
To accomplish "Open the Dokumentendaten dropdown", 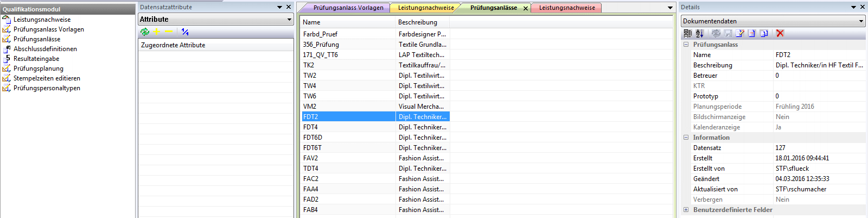I will pos(861,21).
